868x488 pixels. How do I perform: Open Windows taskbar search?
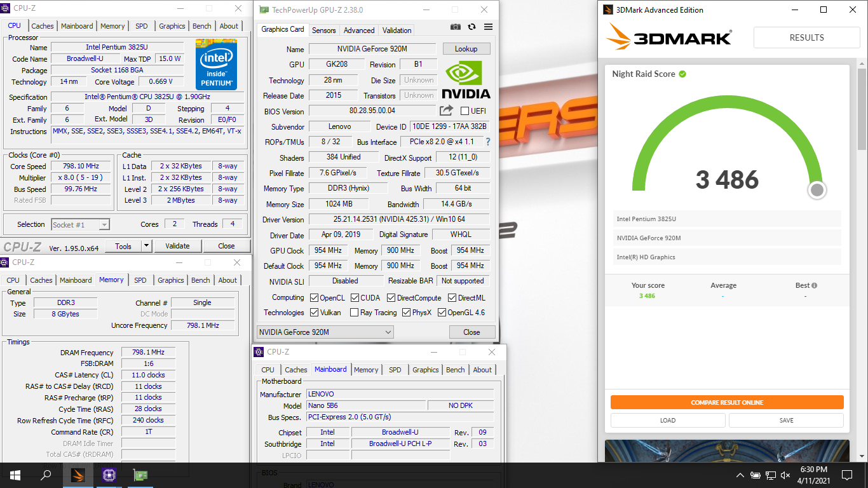(x=46, y=475)
